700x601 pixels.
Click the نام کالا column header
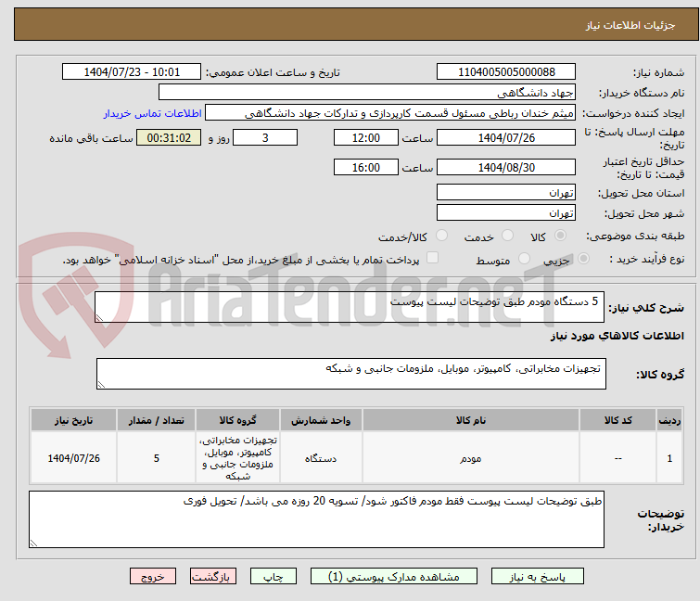point(471,420)
